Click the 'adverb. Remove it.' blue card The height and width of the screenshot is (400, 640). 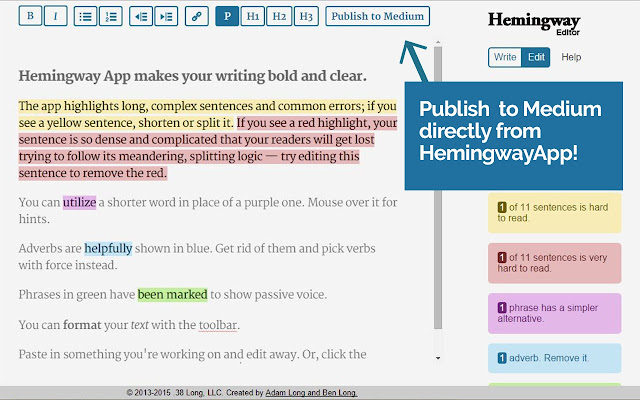[x=555, y=358]
